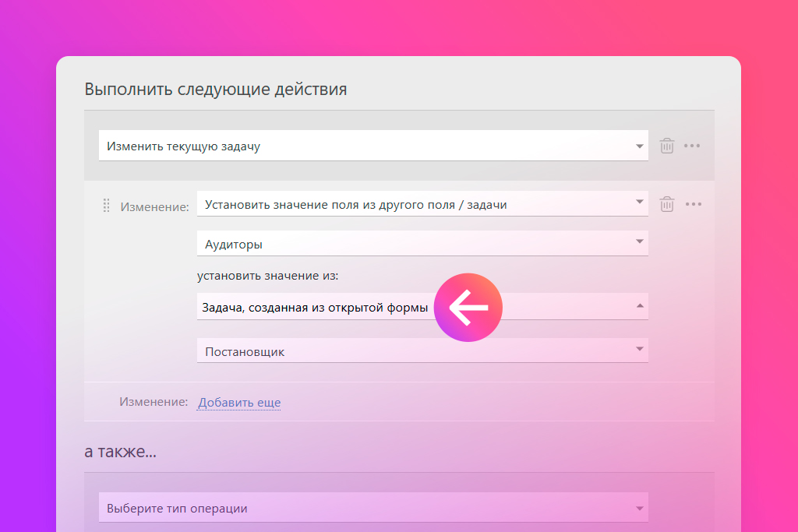This screenshot has height=532, width=798.
Task: Click the down arrow of the "Аудиторы" field
Action: 640,242
